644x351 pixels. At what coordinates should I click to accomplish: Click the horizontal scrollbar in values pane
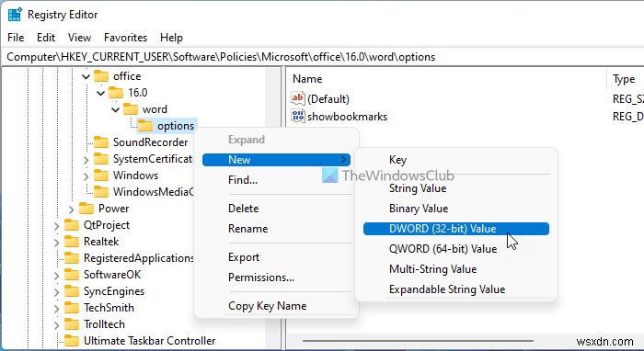click(x=418, y=341)
